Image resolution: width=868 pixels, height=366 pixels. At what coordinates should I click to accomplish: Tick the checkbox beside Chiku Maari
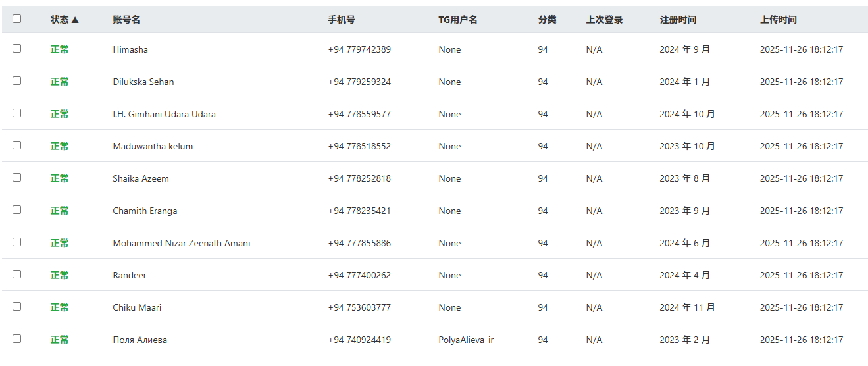click(x=16, y=307)
